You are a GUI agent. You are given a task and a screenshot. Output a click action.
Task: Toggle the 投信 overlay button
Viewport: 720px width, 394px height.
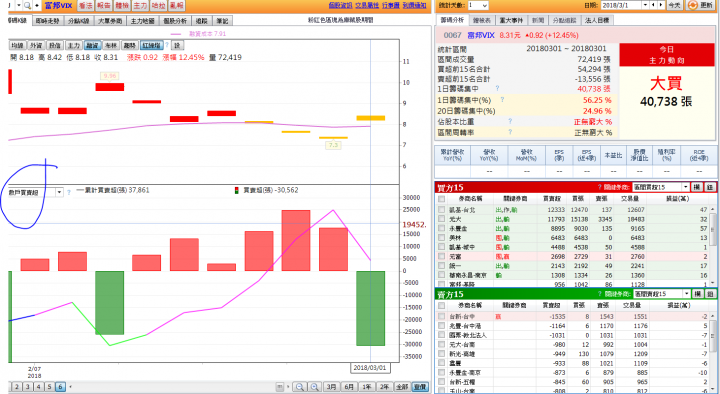(x=55, y=45)
